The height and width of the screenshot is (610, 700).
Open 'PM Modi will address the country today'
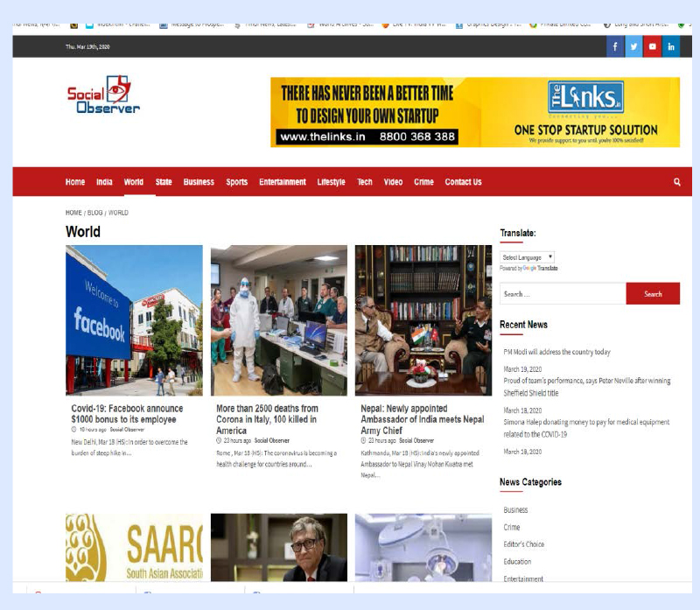pos(556,352)
